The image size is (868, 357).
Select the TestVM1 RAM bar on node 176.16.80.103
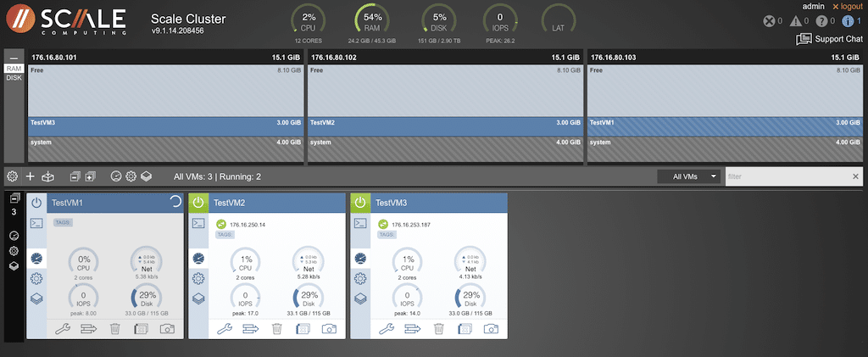724,126
